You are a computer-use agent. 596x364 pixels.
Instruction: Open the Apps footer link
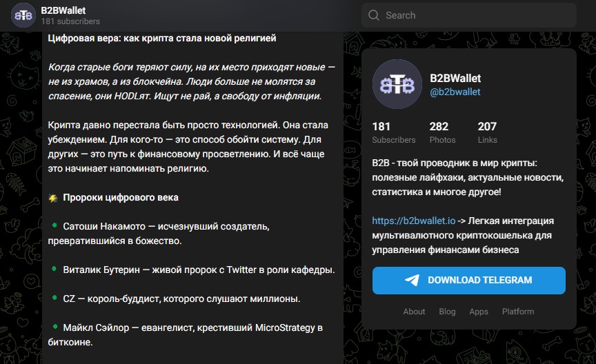coord(479,312)
